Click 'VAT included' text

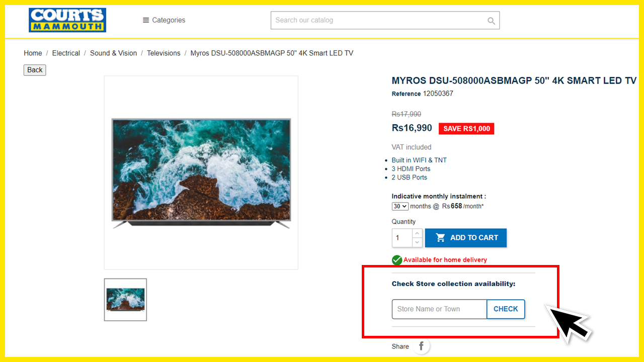[412, 147]
